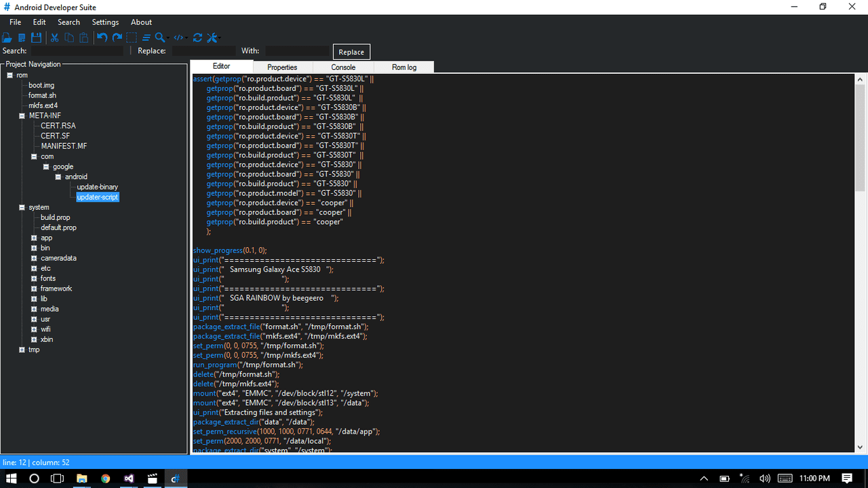
Task: Collapse the android folder
Action: point(58,177)
